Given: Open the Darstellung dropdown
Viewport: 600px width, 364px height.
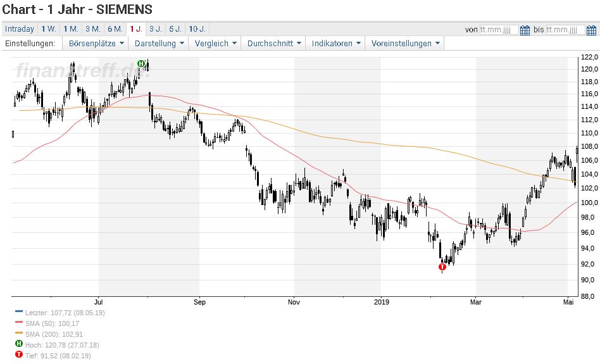Looking at the screenshot, I should click(x=159, y=43).
